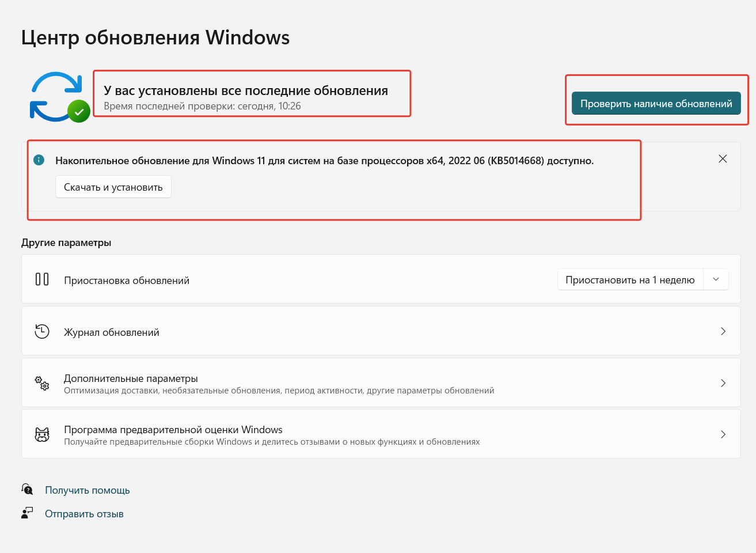This screenshot has width=756, height=553.
Task: Click text Время последней проверки: сегодня, 10:26
Action: (202, 106)
